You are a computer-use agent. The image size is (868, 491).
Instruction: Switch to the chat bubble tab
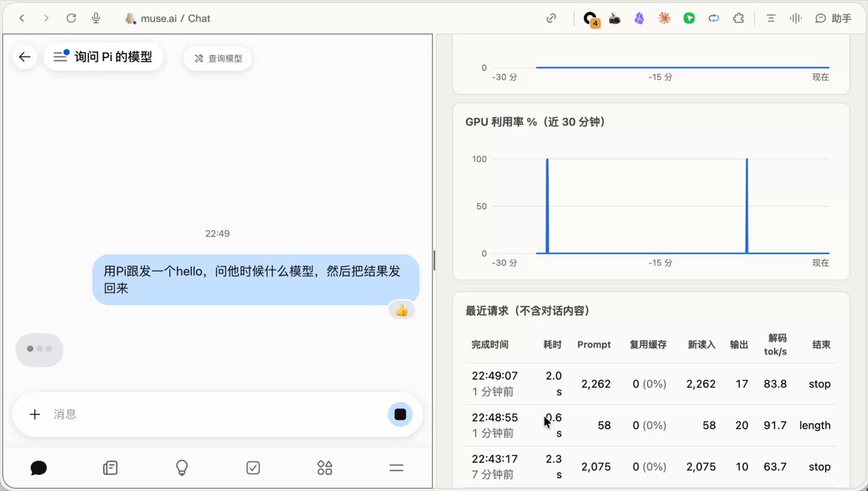(39, 468)
